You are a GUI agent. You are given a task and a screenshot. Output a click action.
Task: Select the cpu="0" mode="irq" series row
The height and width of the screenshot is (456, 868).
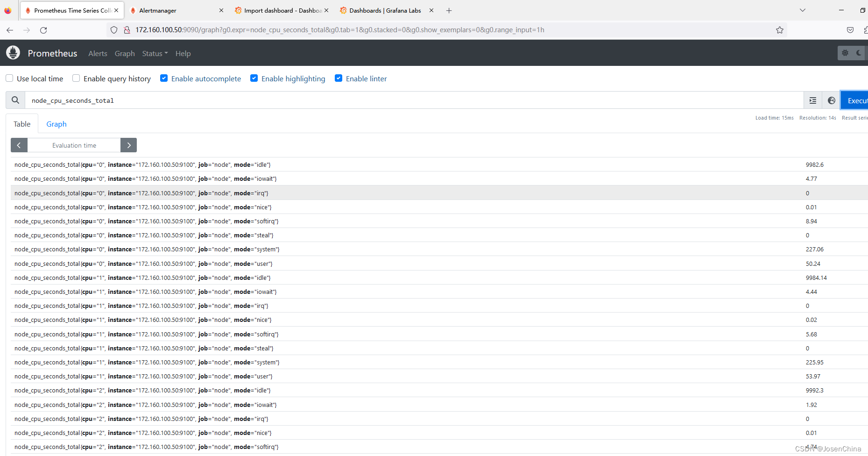point(439,193)
